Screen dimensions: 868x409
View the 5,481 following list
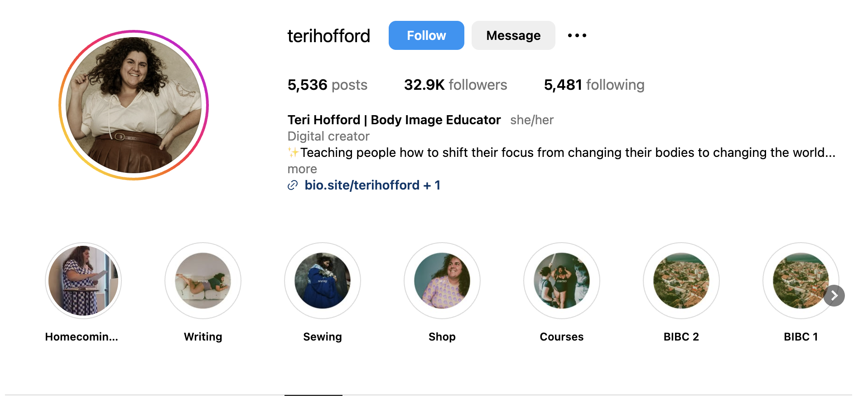coord(594,85)
